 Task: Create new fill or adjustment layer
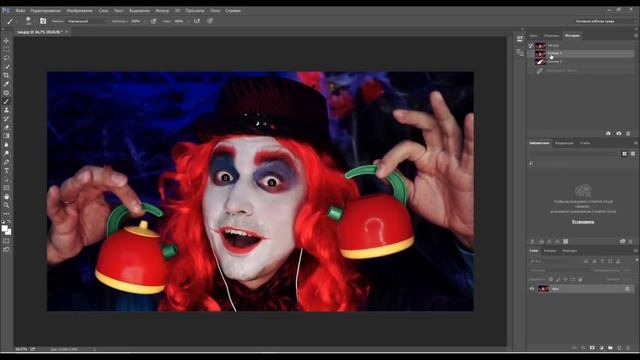point(601,348)
